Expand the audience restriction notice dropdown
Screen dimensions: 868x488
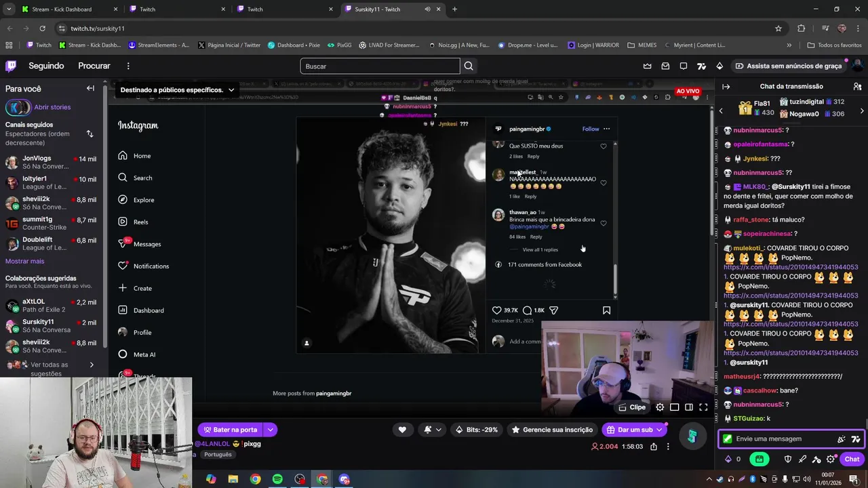click(231, 89)
